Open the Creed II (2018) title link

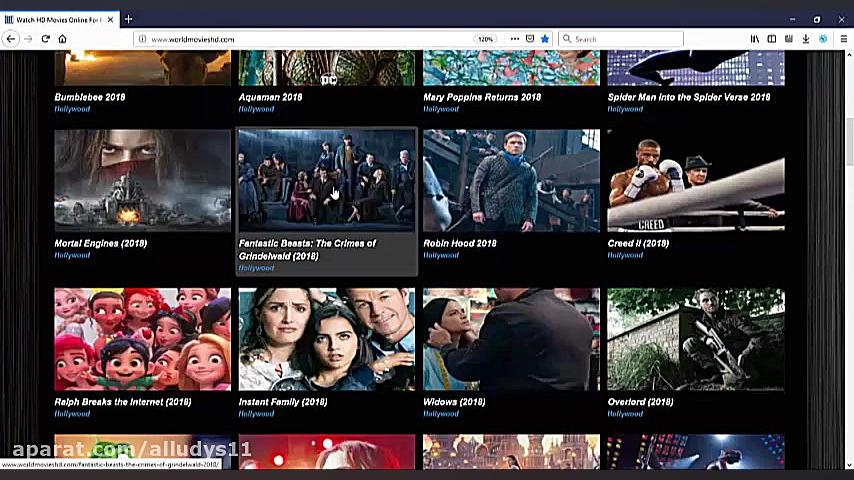tap(638, 244)
